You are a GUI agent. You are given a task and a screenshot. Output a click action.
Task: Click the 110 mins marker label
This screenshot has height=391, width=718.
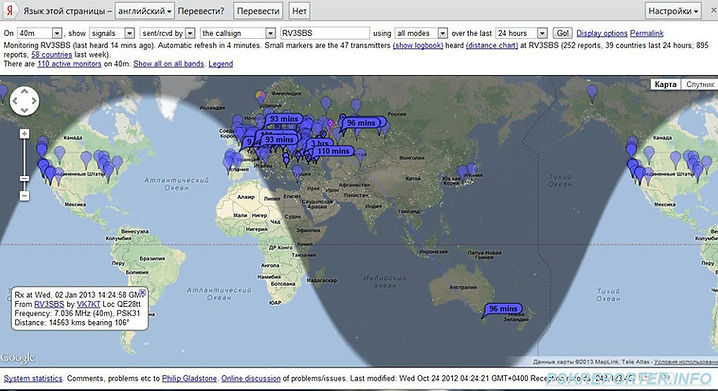pos(333,151)
